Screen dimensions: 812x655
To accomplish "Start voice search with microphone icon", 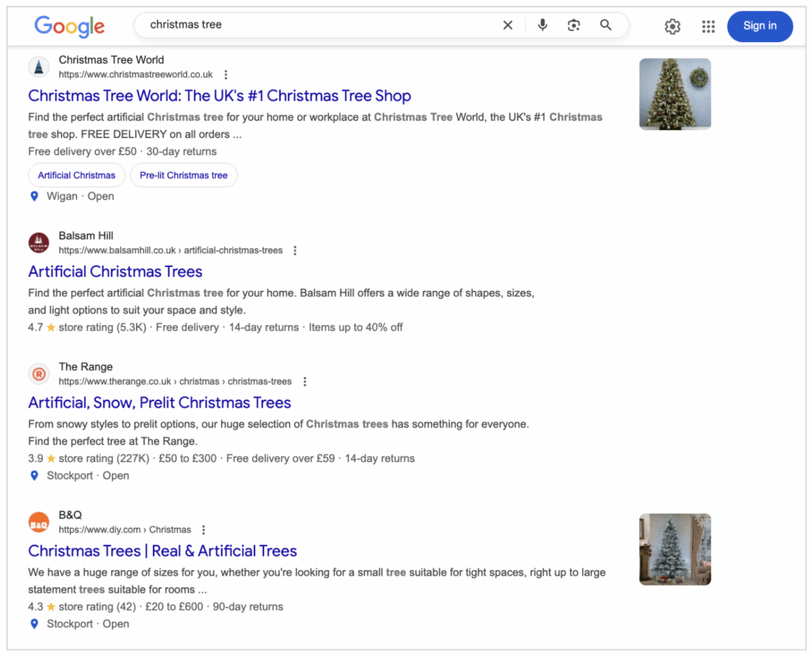I will 542,25.
